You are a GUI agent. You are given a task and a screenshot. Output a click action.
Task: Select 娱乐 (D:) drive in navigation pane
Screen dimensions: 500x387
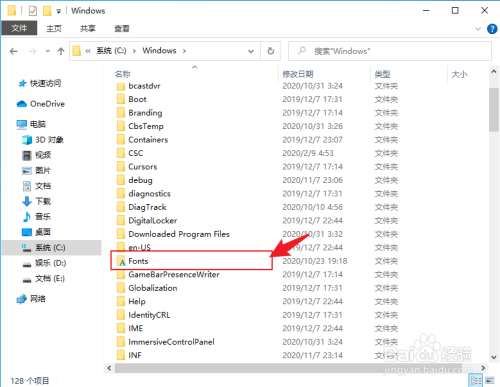pos(44,263)
